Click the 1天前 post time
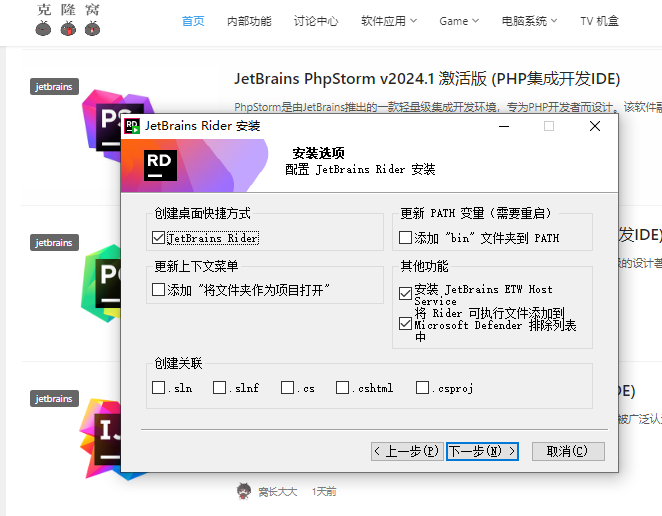Image resolution: width=662 pixels, height=516 pixels. (324, 492)
